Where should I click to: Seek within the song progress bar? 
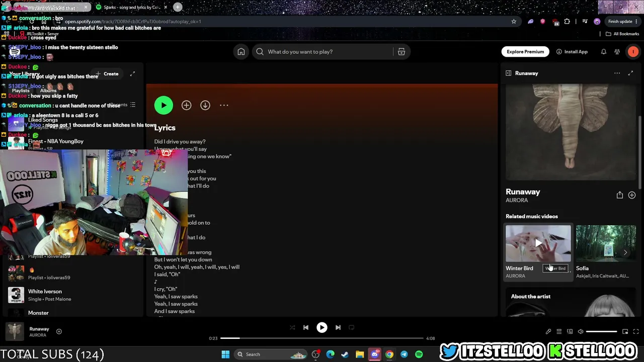tap(322, 338)
